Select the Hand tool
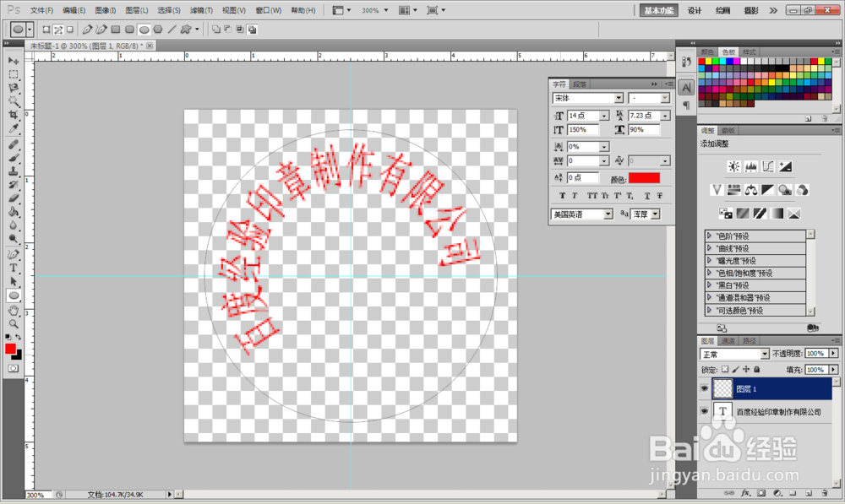The width and height of the screenshot is (845, 504). pyautogui.click(x=14, y=311)
